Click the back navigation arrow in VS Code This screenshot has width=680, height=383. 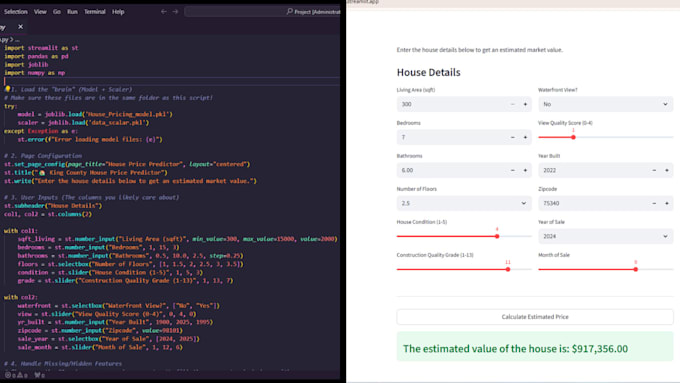coord(163,12)
